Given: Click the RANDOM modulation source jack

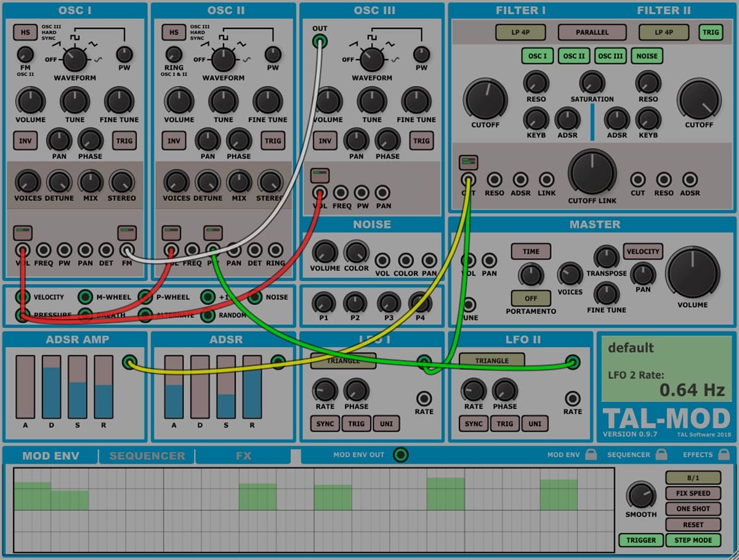Looking at the screenshot, I should 208,315.
